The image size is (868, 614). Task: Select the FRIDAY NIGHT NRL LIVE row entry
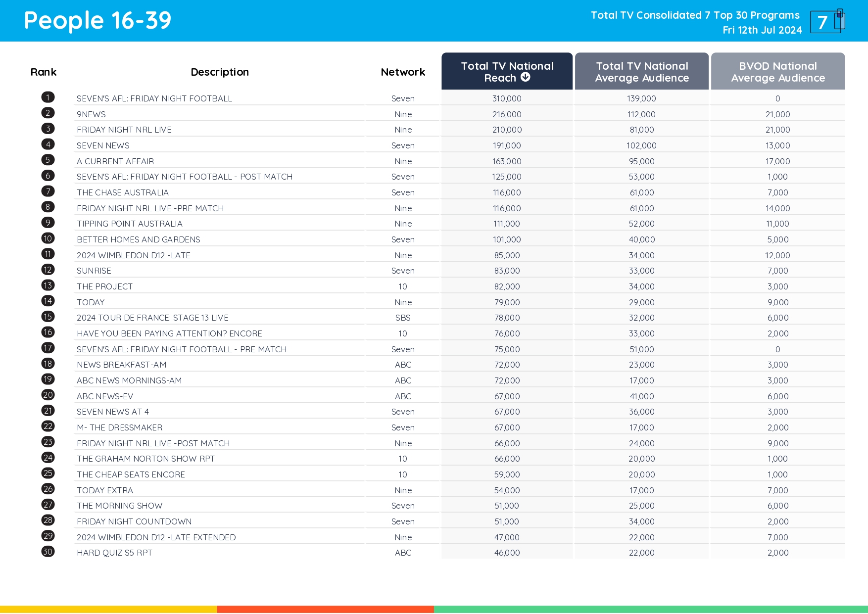pos(124,129)
